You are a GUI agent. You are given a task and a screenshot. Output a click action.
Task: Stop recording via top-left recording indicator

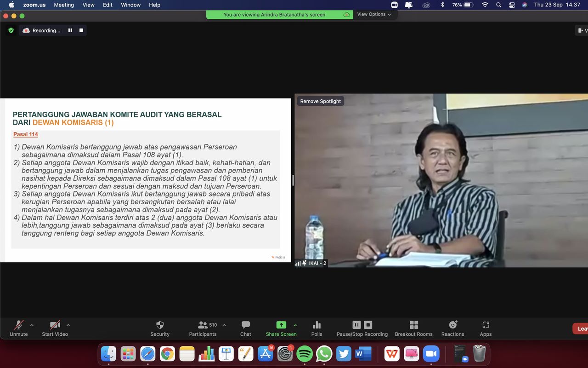(81, 30)
